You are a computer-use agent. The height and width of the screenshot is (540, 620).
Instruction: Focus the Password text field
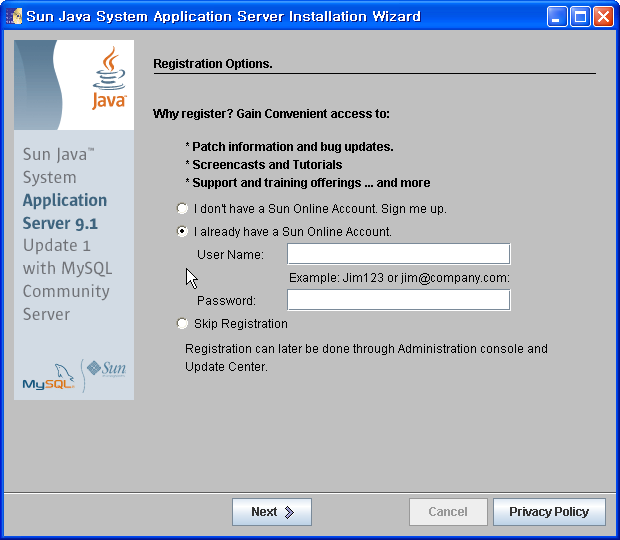point(399,300)
